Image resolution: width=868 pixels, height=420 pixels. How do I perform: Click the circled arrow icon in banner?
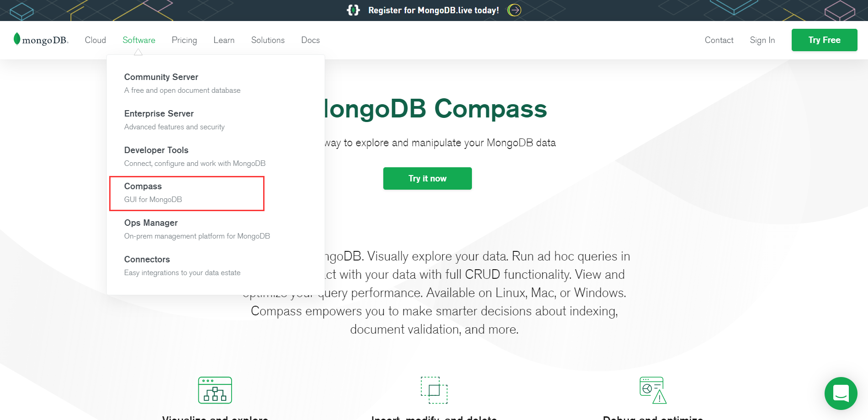[514, 10]
